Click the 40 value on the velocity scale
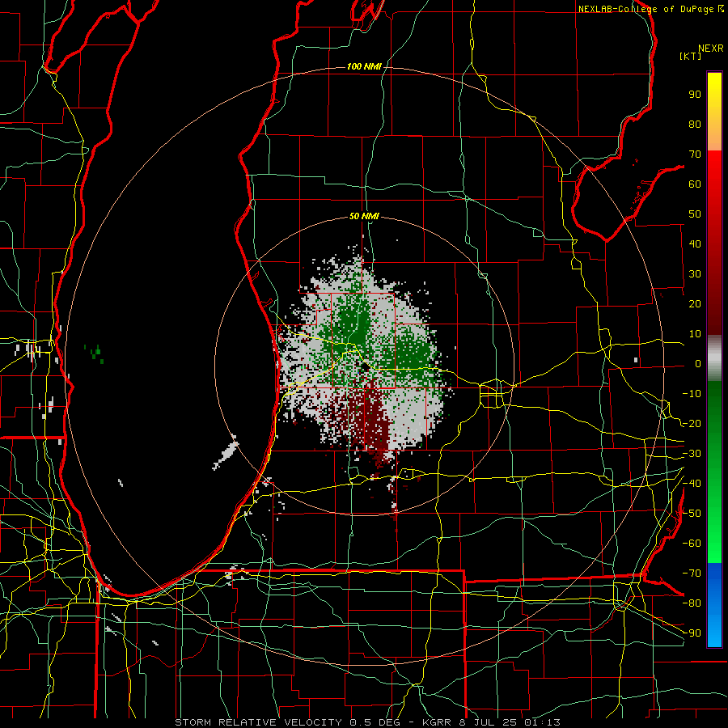The width and height of the screenshot is (728, 728). coord(695,244)
